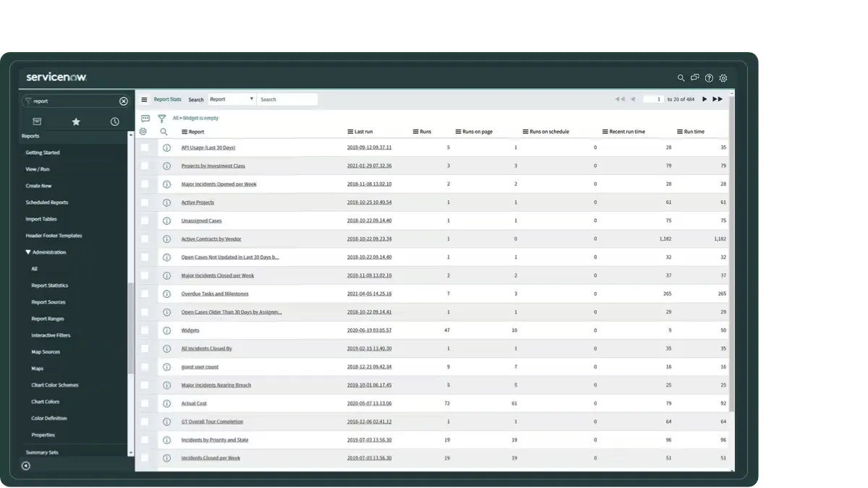Open last run date 2021-04-05 14.25.16
The height and width of the screenshot is (488, 868).
coord(369,294)
